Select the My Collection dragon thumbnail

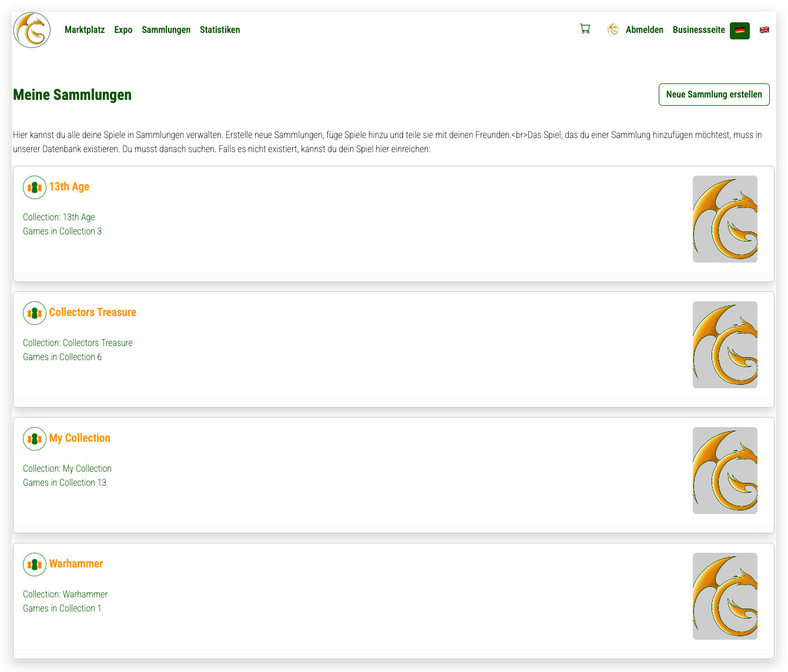click(725, 471)
